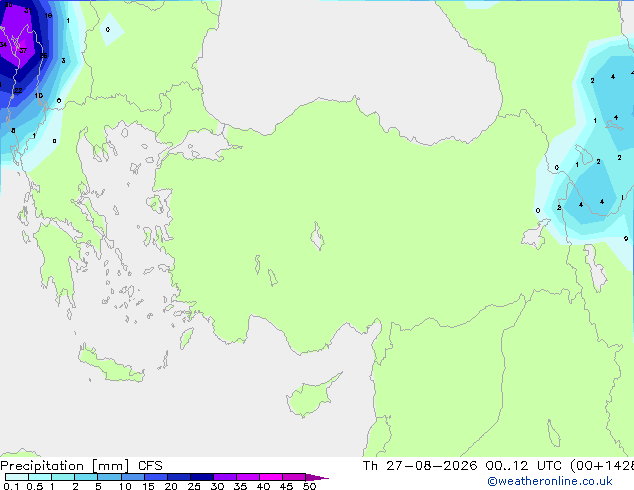Image resolution: width=634 pixels, height=490 pixels.
Task: Click the map value '34'
Action: click(x=3, y=44)
